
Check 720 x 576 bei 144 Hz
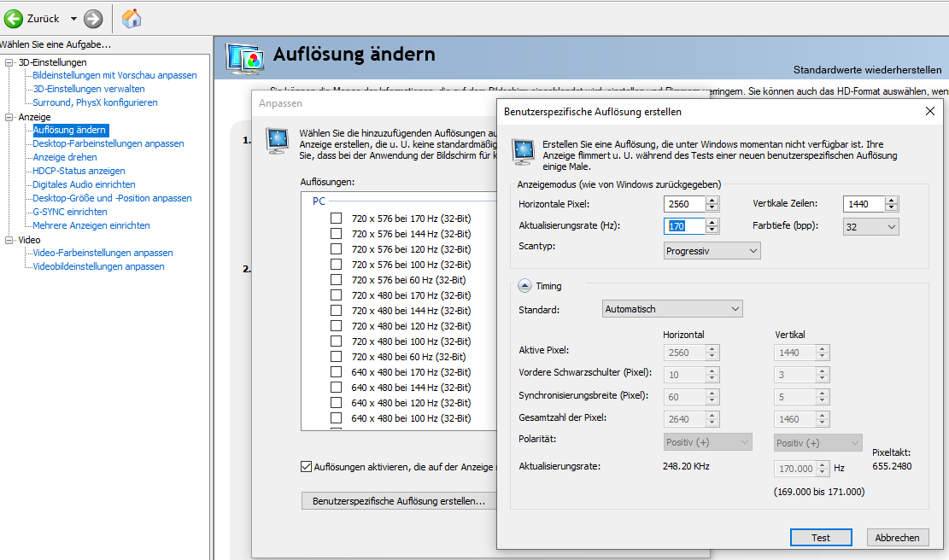tap(337, 233)
